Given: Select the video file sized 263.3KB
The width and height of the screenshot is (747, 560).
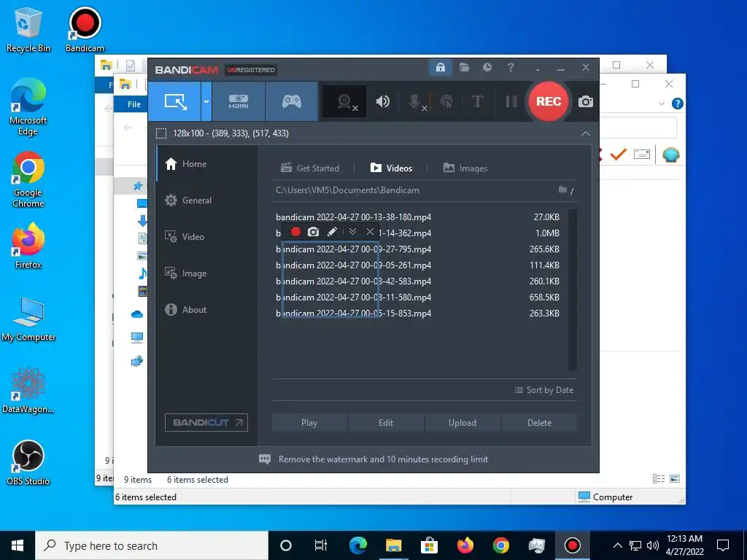Looking at the screenshot, I should click(417, 314).
